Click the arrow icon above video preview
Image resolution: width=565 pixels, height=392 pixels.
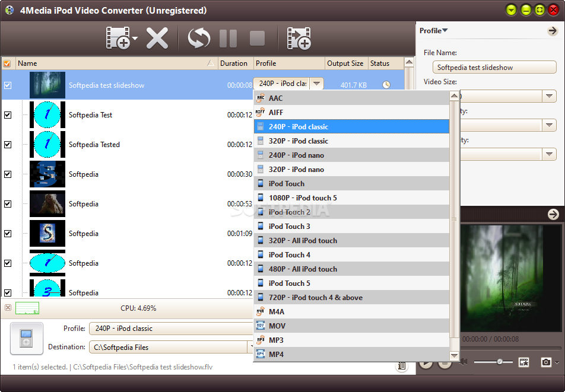tap(553, 215)
